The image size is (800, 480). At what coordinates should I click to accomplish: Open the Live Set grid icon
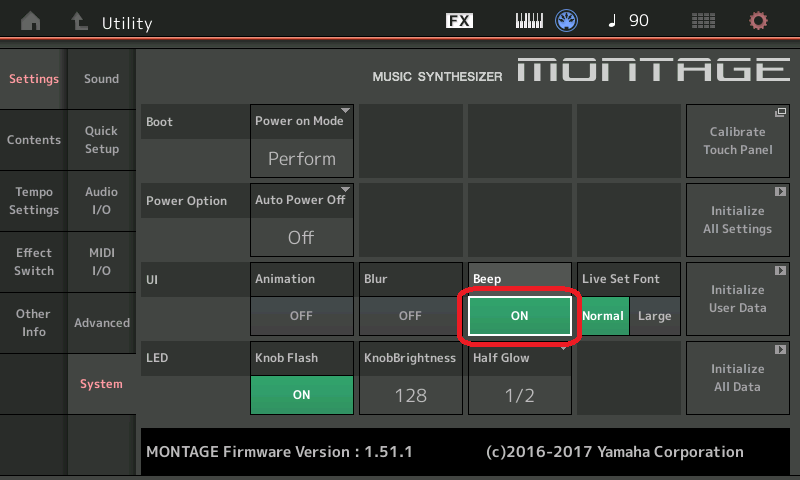703,21
